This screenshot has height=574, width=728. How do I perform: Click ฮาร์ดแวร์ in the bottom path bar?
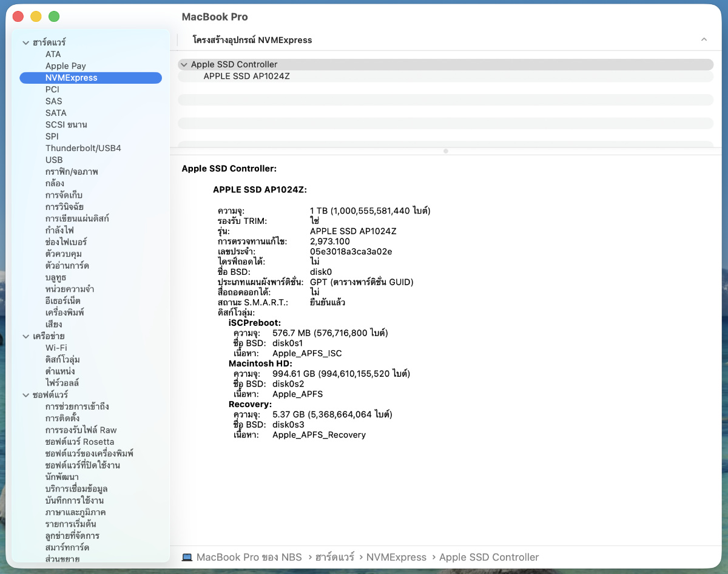[x=335, y=557]
